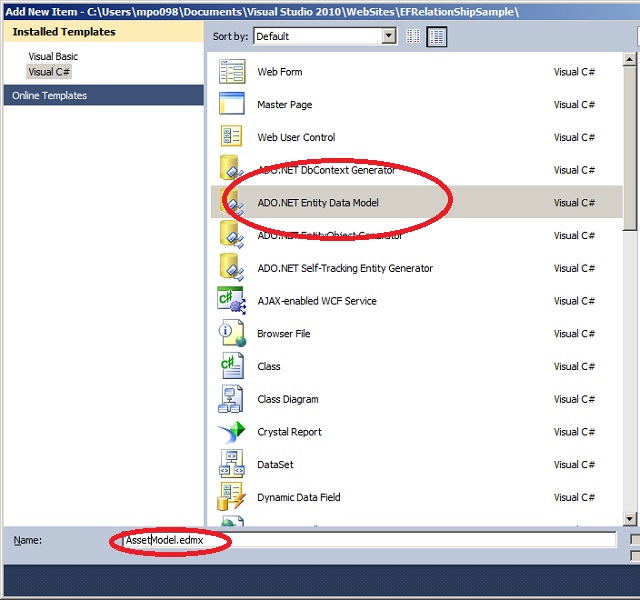Select the Dynamic Data Field label

pyautogui.click(x=299, y=497)
